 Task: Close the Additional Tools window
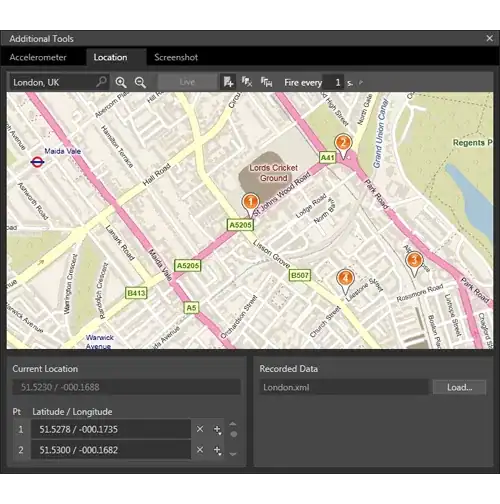(x=489, y=38)
